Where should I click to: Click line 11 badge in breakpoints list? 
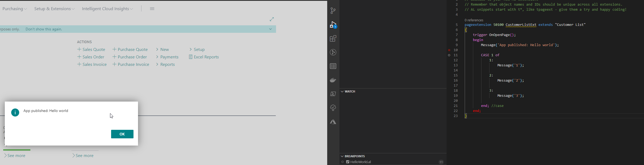coord(441,162)
